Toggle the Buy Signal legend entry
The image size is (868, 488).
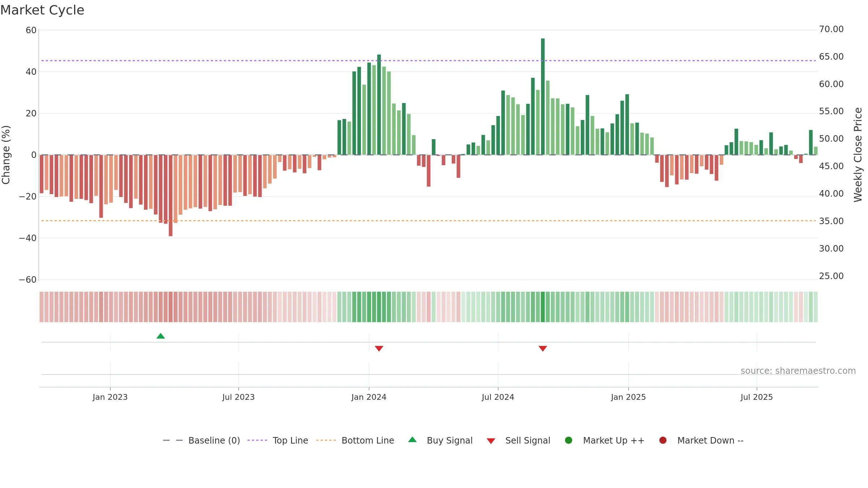pyautogui.click(x=440, y=440)
